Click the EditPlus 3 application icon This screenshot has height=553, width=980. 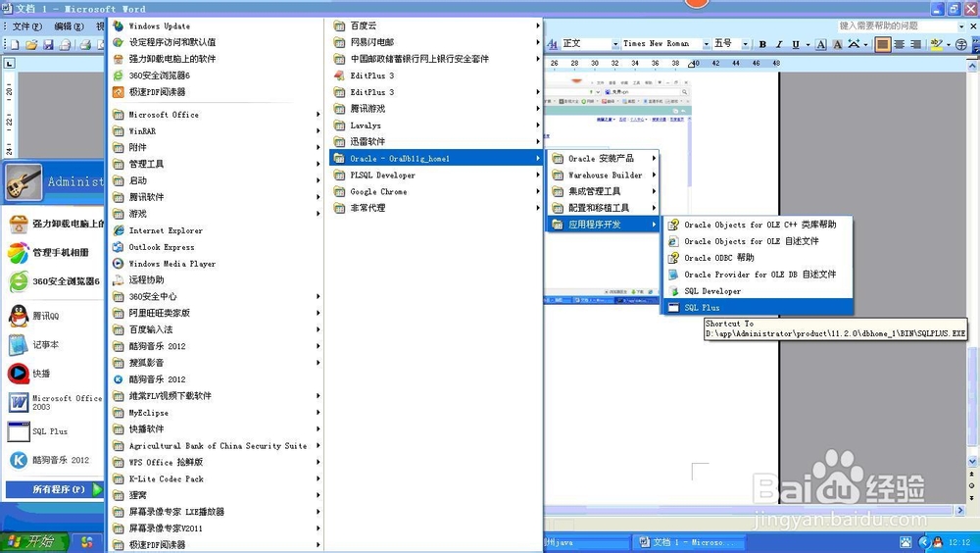(339, 75)
